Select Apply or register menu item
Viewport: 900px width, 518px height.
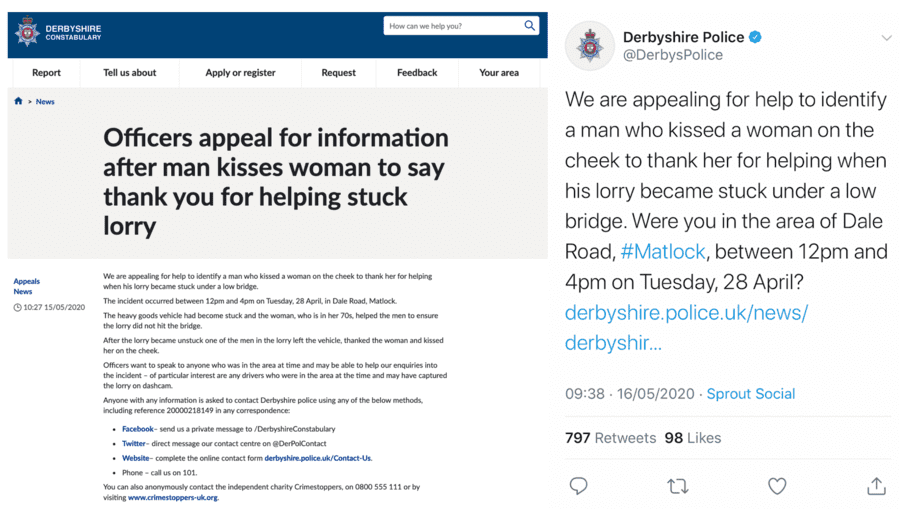tap(240, 73)
